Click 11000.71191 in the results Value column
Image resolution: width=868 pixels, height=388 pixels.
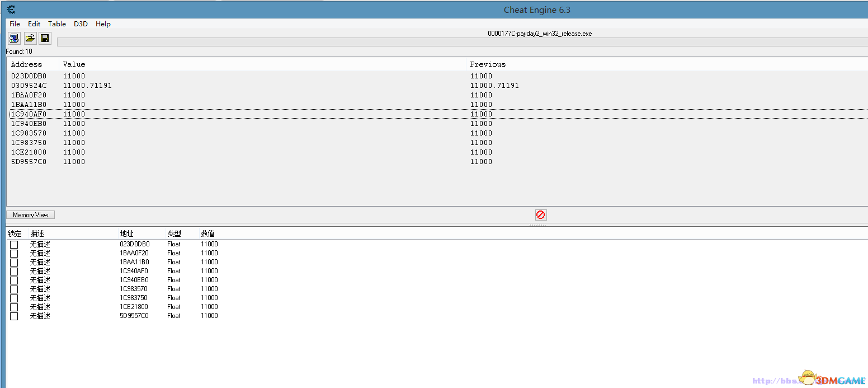pyautogui.click(x=87, y=86)
